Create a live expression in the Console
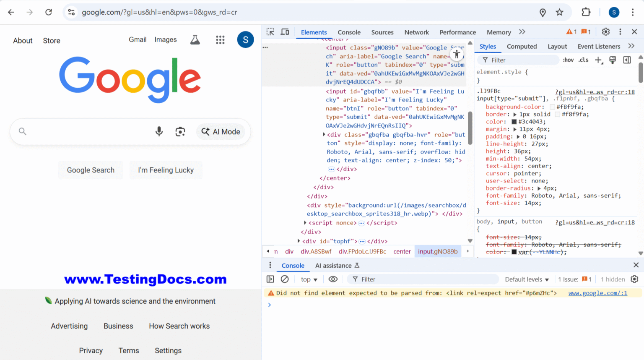 click(x=333, y=279)
